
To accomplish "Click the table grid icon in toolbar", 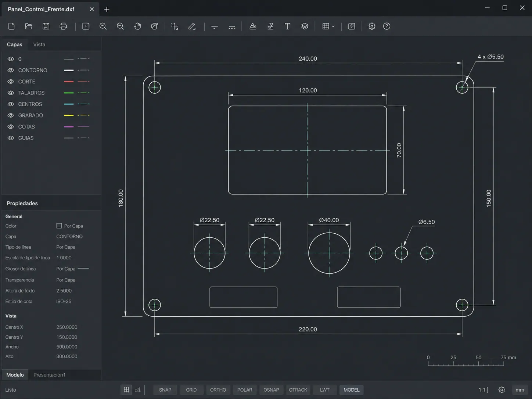I will [x=326, y=26].
